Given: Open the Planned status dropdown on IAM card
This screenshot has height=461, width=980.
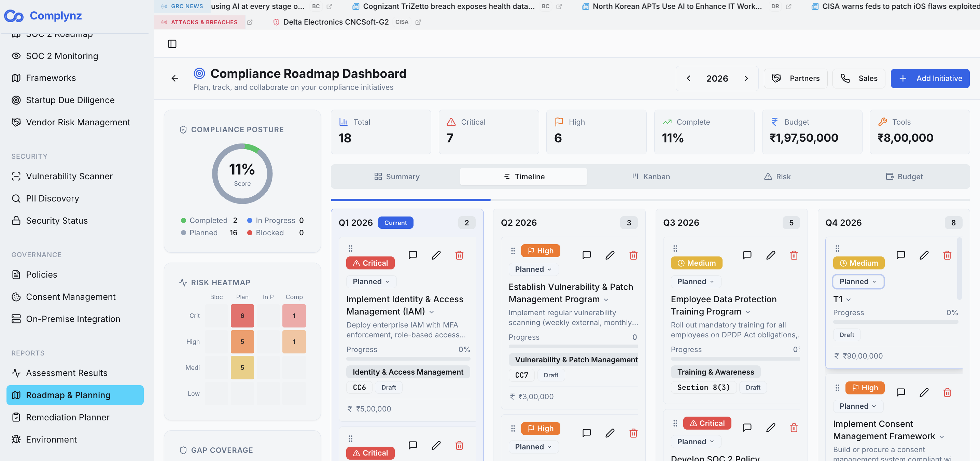Looking at the screenshot, I should [371, 281].
